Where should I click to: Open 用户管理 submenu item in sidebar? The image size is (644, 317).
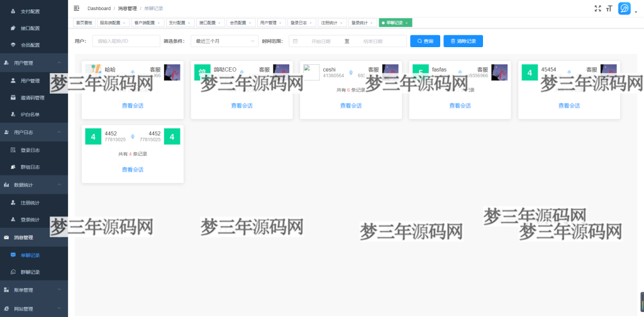coord(34,81)
